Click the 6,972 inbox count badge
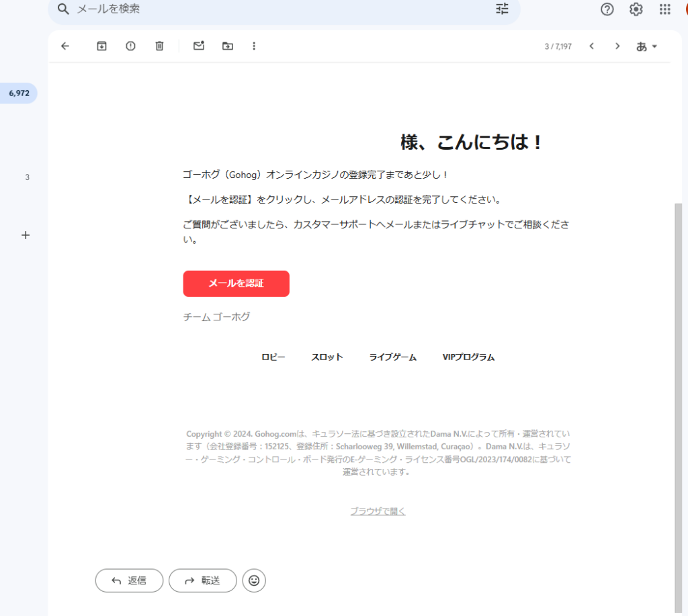 pos(19,93)
